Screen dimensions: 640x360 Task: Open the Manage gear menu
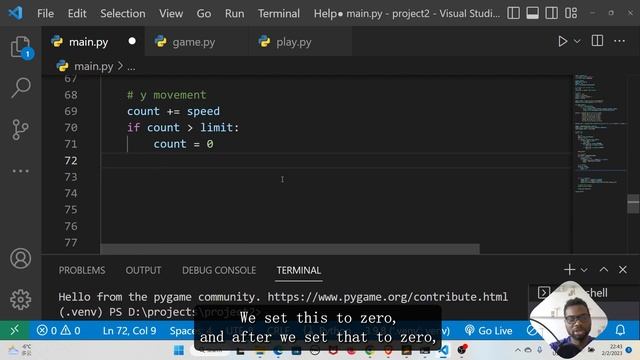(x=20, y=300)
